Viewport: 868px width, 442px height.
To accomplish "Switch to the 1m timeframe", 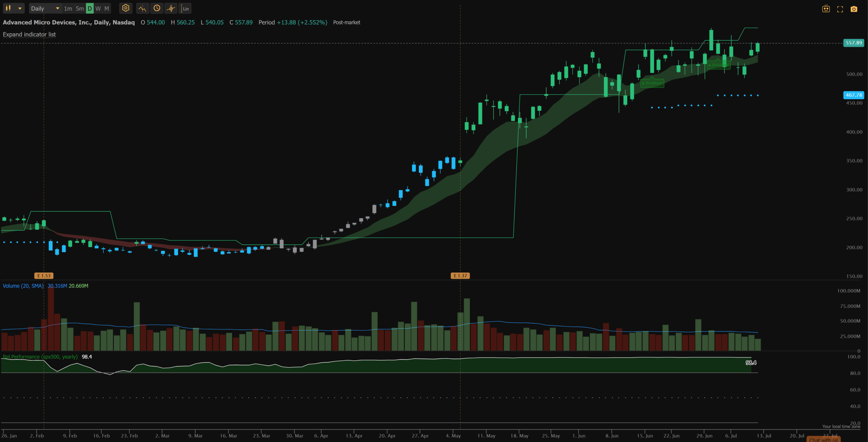I will (68, 8).
